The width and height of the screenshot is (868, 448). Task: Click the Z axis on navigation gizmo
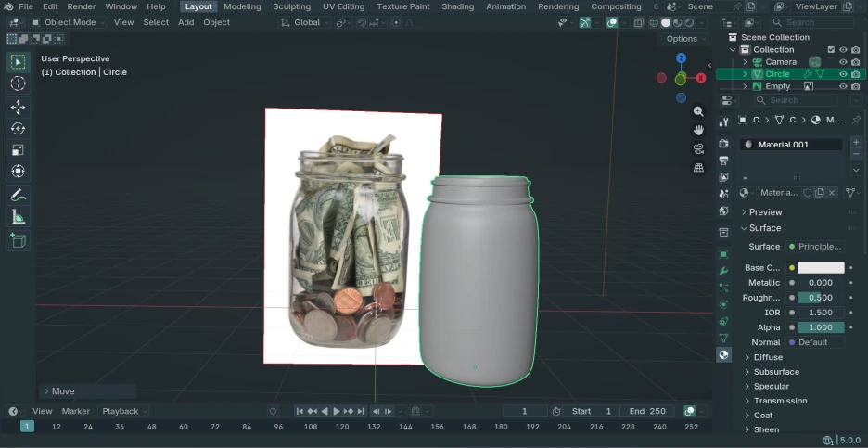click(x=682, y=58)
